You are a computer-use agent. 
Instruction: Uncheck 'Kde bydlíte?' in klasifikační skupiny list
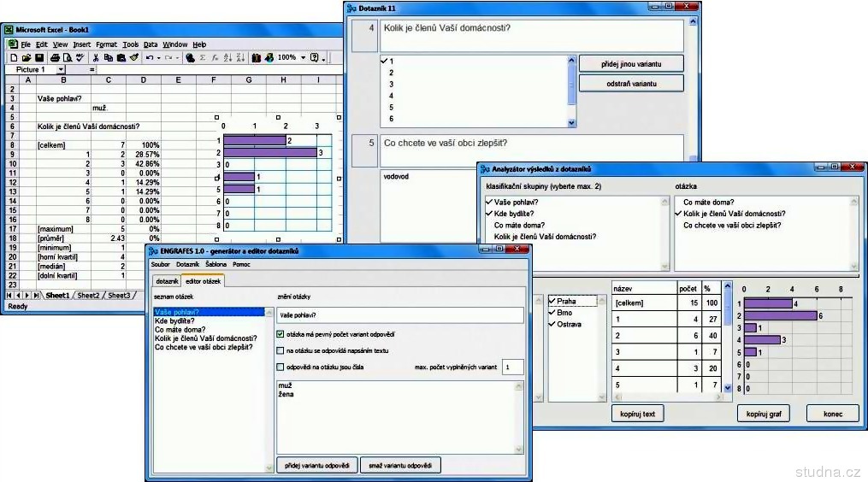[489, 214]
